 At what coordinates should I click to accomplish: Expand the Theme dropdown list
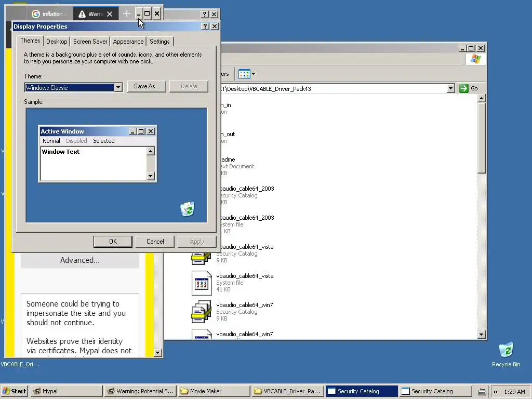[118, 87]
